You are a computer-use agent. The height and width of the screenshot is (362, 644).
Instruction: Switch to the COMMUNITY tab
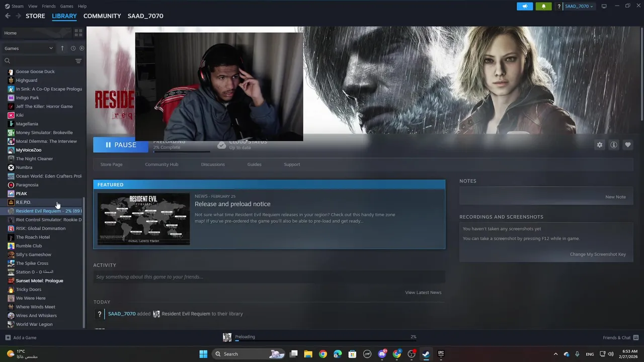pos(102,16)
